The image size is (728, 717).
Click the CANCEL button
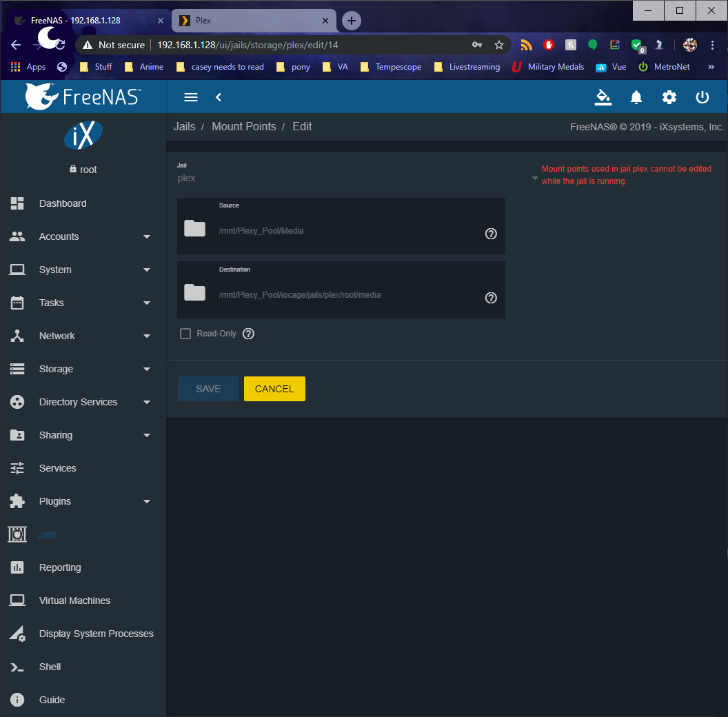click(x=274, y=389)
